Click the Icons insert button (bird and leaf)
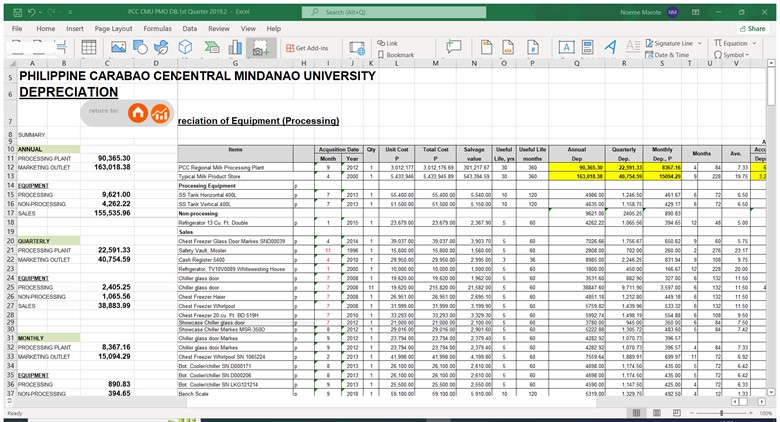 (161, 47)
